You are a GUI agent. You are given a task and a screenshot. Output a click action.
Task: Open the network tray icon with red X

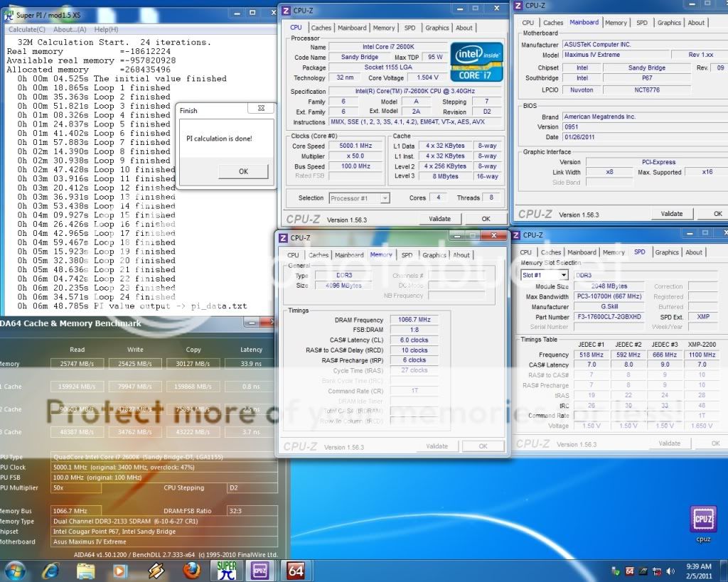point(657,571)
